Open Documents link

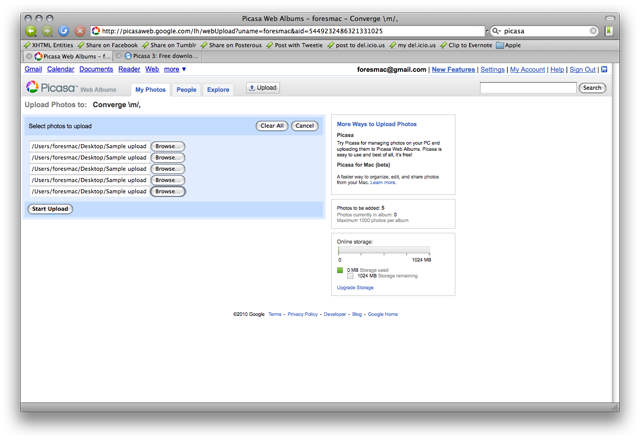(96, 69)
